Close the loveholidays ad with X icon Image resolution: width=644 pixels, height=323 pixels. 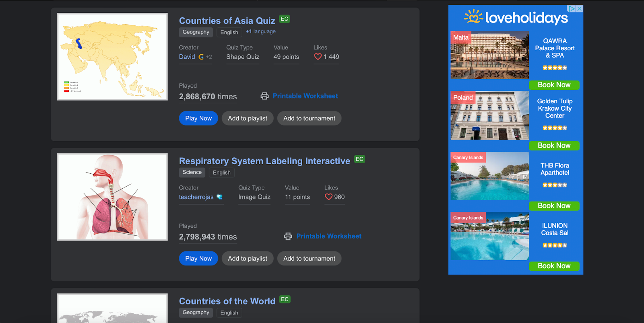pos(579,8)
